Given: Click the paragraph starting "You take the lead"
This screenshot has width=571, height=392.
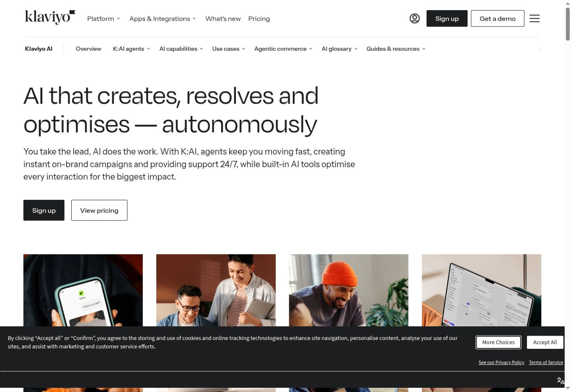Looking at the screenshot, I should click(x=189, y=164).
